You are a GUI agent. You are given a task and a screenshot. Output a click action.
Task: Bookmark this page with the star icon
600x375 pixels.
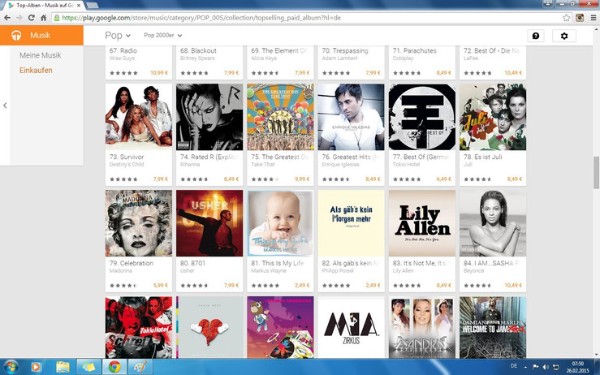coord(566,18)
